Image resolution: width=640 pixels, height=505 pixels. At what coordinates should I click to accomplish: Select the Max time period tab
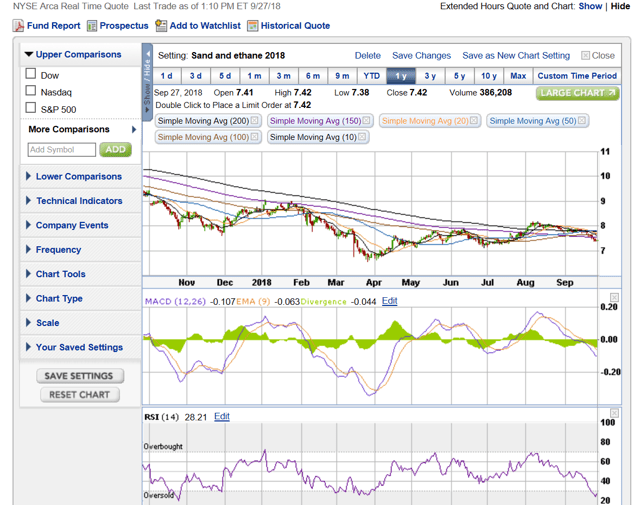518,76
